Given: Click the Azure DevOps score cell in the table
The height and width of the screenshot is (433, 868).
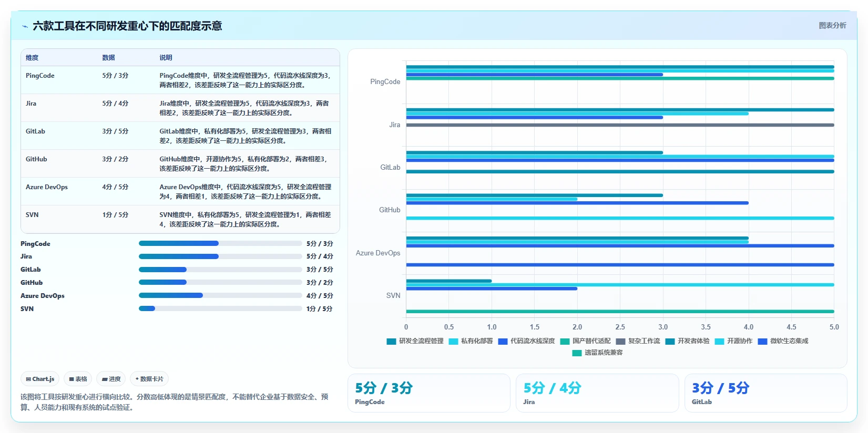Looking at the screenshot, I should click(126, 191).
